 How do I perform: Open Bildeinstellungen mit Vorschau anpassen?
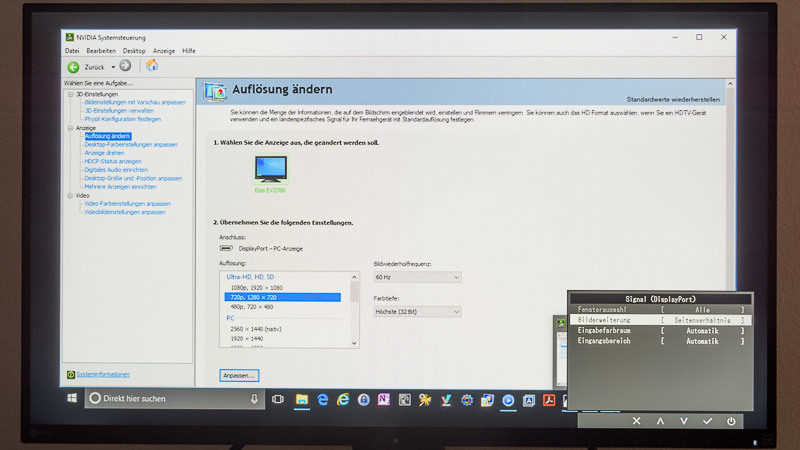pyautogui.click(x=135, y=103)
